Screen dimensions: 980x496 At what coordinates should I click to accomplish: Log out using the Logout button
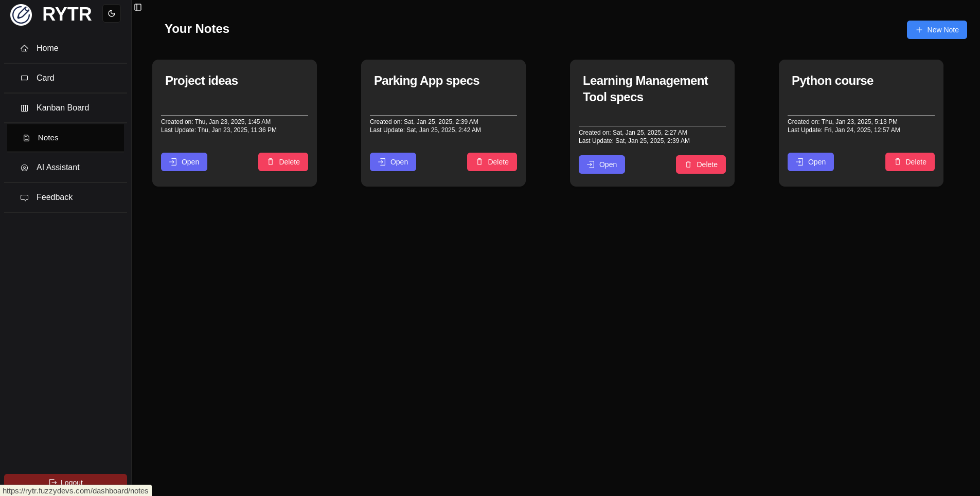click(65, 482)
